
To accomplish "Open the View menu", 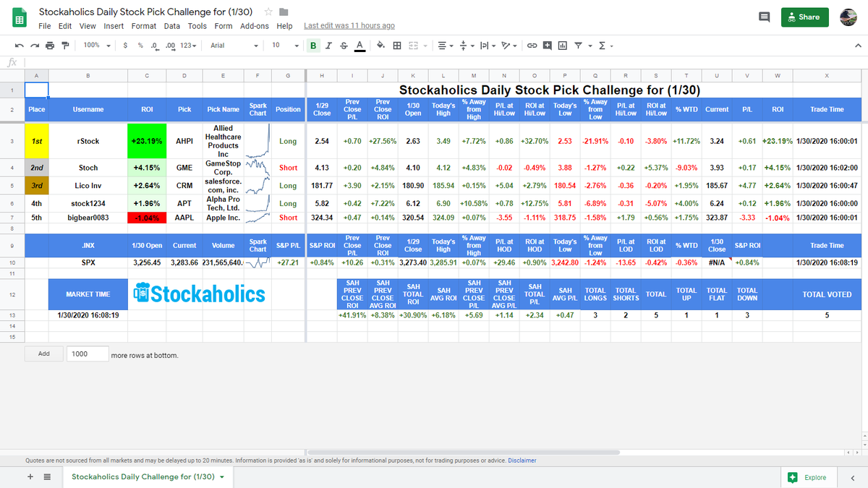I will (88, 26).
